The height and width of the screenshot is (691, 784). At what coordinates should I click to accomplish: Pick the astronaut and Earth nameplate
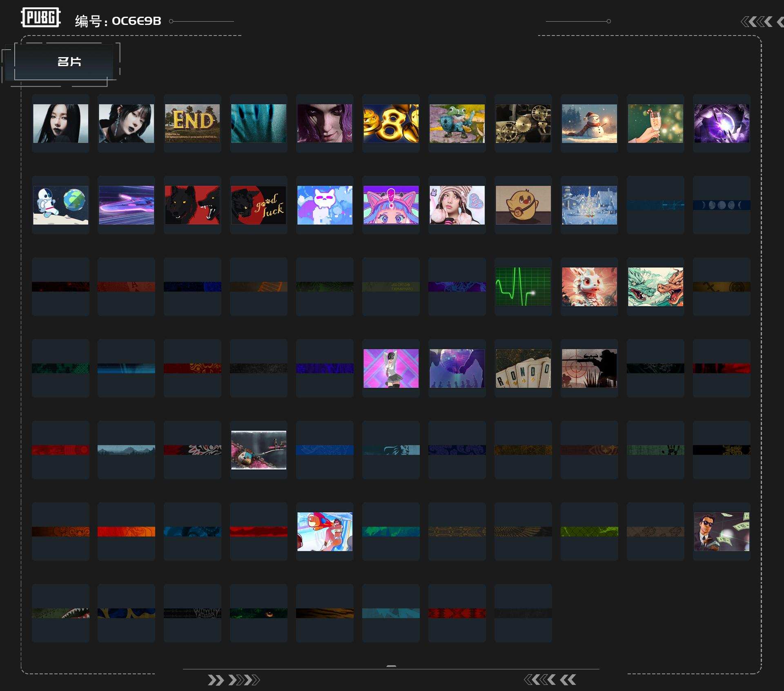[60, 205]
